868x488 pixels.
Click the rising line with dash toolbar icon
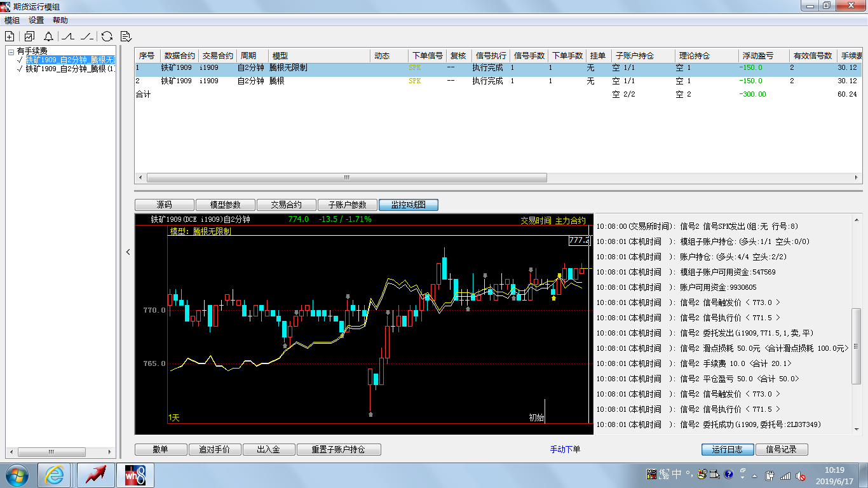pyautogui.click(x=88, y=36)
